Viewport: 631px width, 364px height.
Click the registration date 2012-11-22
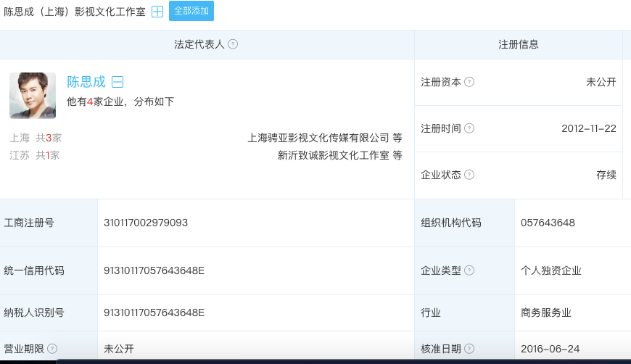[x=589, y=128]
